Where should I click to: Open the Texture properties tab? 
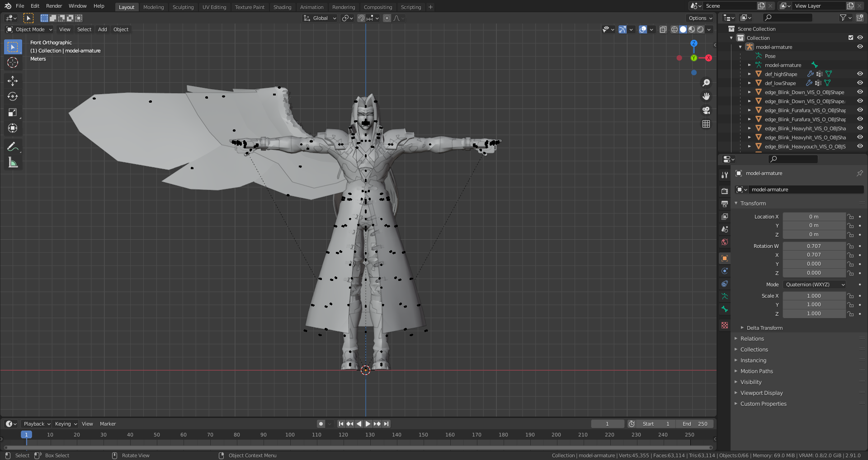pyautogui.click(x=725, y=325)
